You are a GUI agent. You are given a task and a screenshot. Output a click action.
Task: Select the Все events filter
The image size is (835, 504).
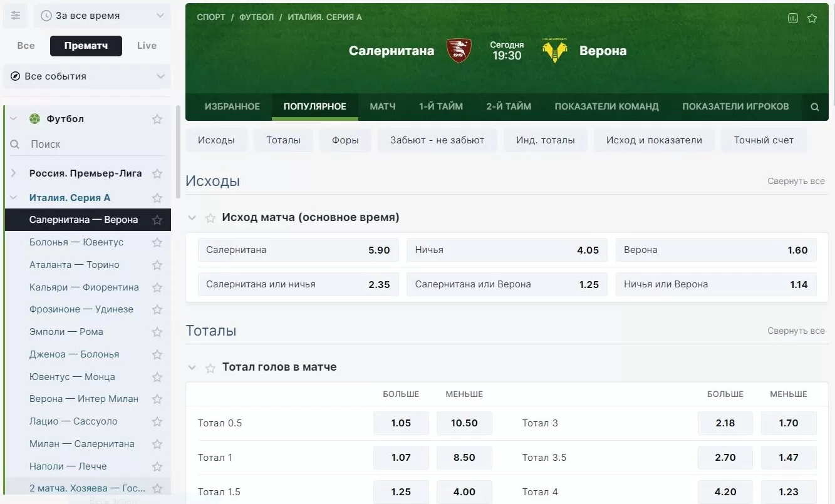pos(26,46)
